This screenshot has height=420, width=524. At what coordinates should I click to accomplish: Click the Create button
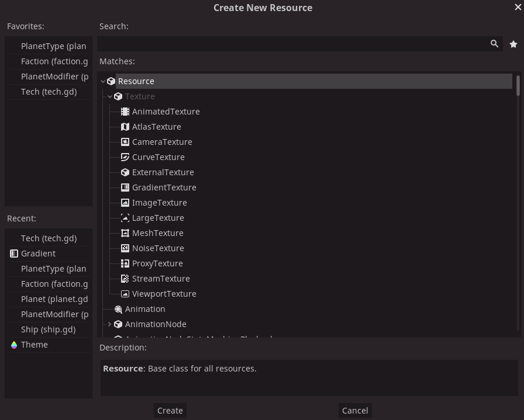pyautogui.click(x=170, y=410)
